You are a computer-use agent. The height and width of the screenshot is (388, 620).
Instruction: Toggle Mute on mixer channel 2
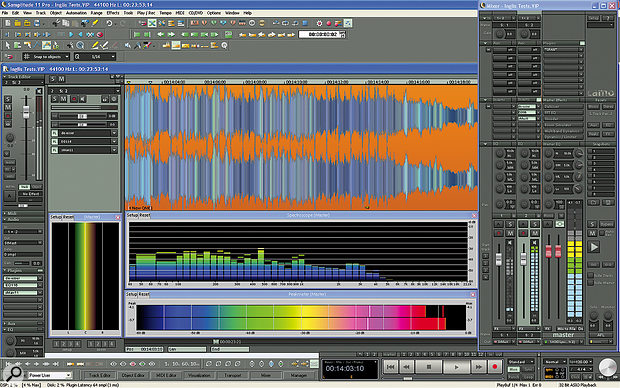click(x=535, y=233)
